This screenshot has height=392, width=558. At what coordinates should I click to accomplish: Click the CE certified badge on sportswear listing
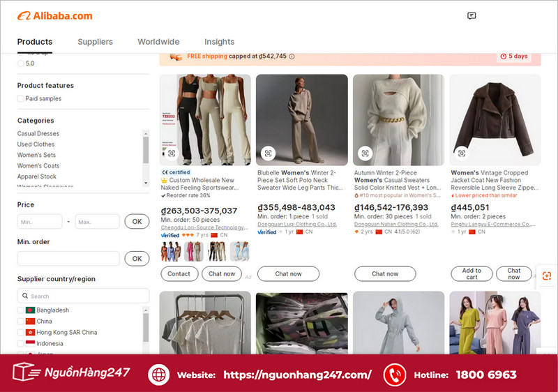click(176, 172)
